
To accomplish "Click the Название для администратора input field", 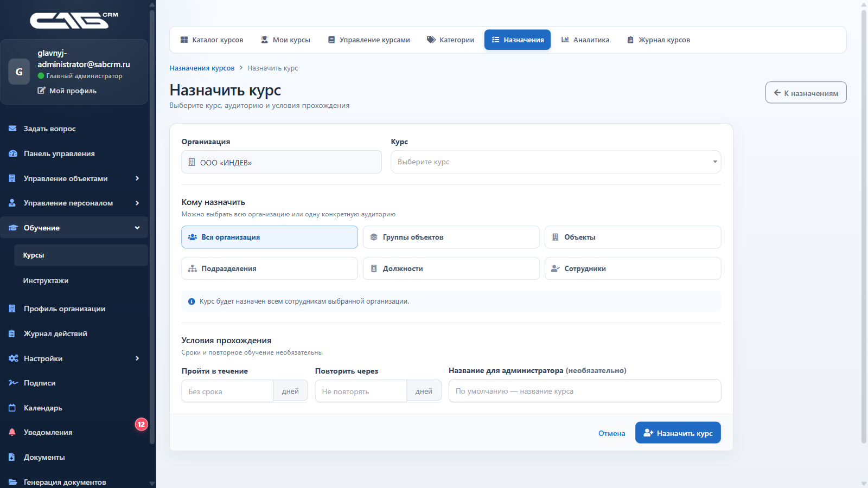I will (x=585, y=391).
